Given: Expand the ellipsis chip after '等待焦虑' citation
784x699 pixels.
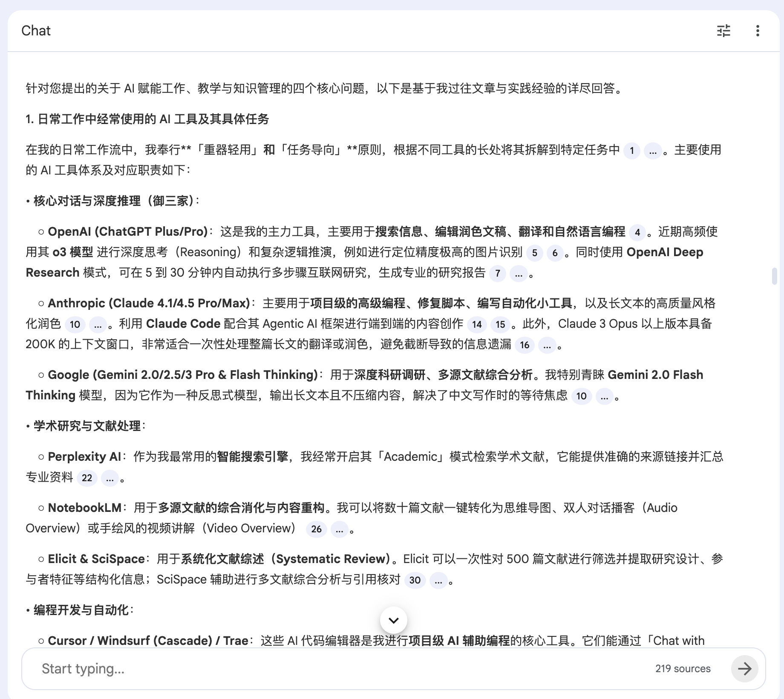Looking at the screenshot, I should tap(604, 396).
